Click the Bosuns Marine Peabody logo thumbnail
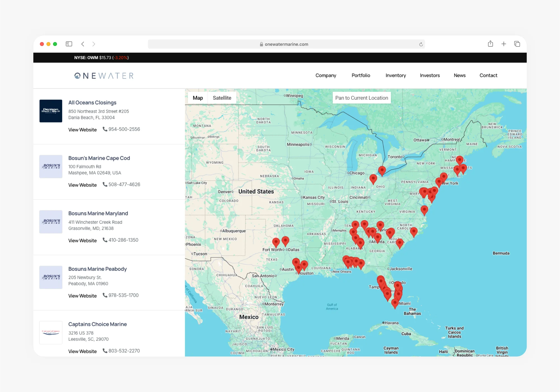The image size is (560, 392). click(51, 277)
